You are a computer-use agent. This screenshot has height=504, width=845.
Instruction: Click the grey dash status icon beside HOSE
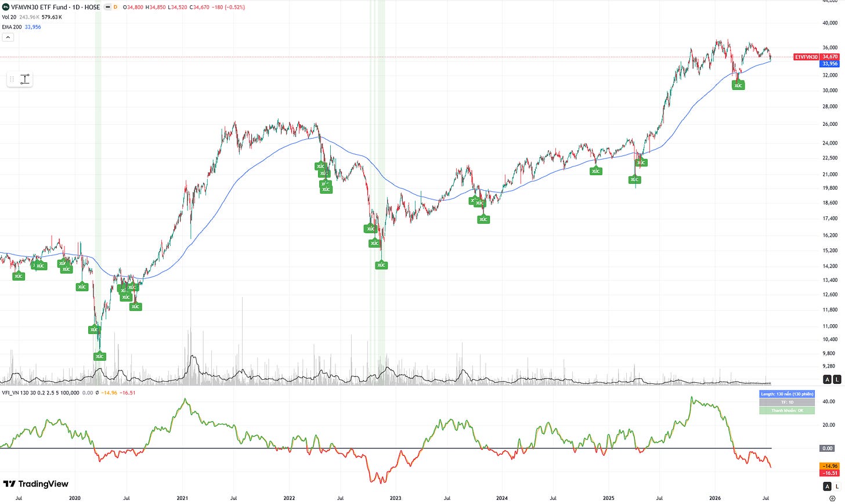[x=107, y=7]
